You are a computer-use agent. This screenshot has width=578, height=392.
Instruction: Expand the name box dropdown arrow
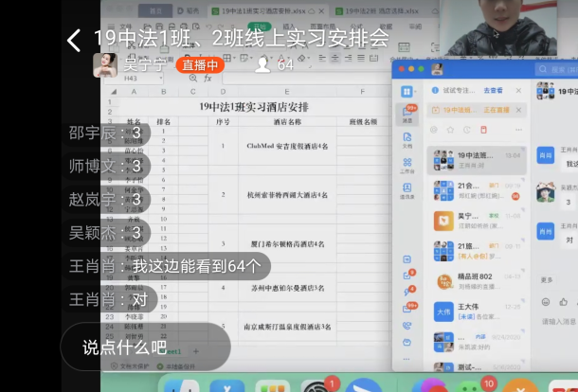(161, 78)
